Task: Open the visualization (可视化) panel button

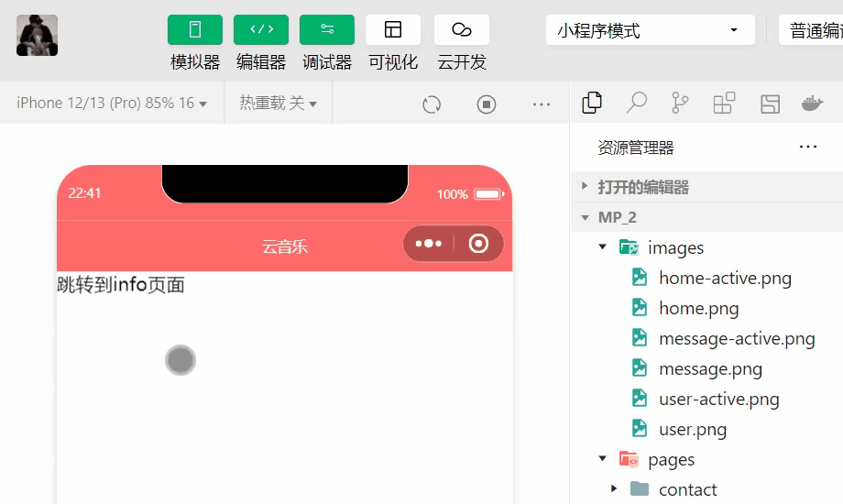Action: 393,29
